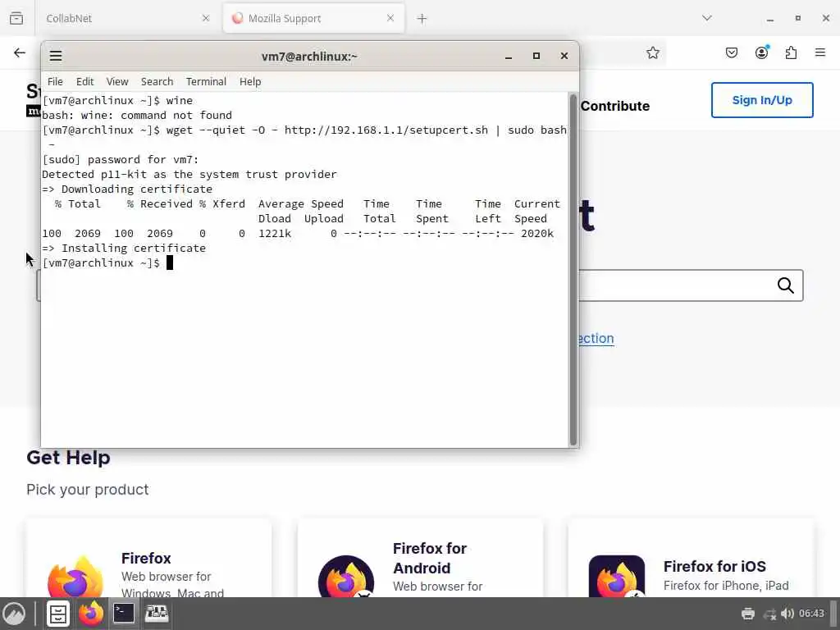Viewport: 840px width, 630px height.
Task: Select the Firefox product icon
Action: coord(75,577)
